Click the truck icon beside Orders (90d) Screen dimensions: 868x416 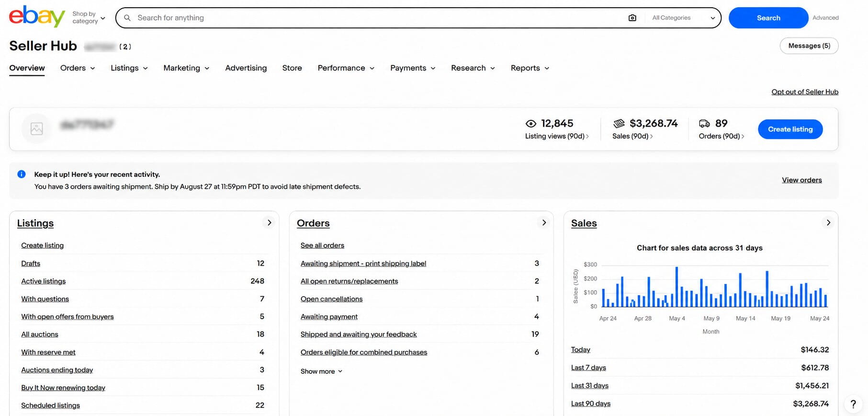coord(704,124)
